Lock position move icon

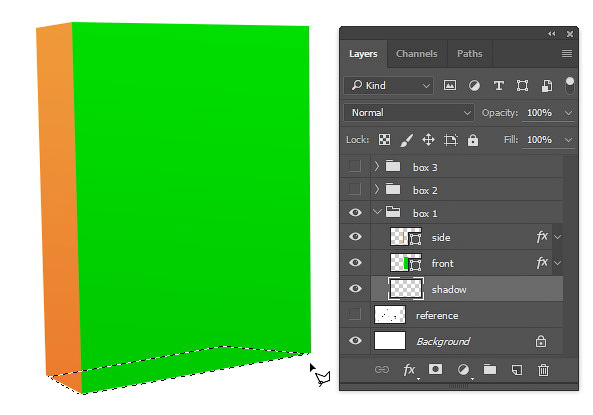coord(428,140)
